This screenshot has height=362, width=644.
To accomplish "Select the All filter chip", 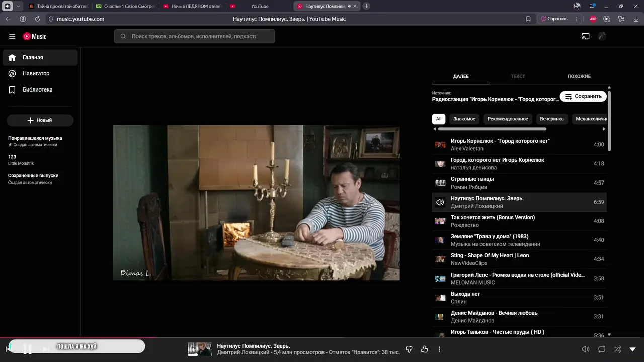I will click(439, 119).
